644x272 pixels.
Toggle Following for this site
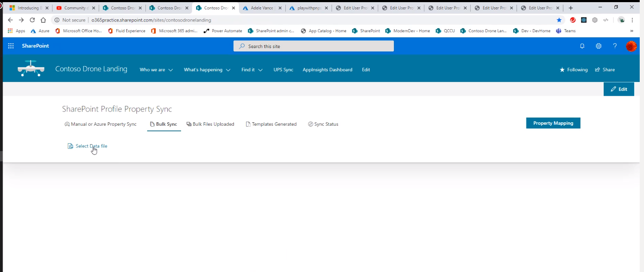point(574,70)
